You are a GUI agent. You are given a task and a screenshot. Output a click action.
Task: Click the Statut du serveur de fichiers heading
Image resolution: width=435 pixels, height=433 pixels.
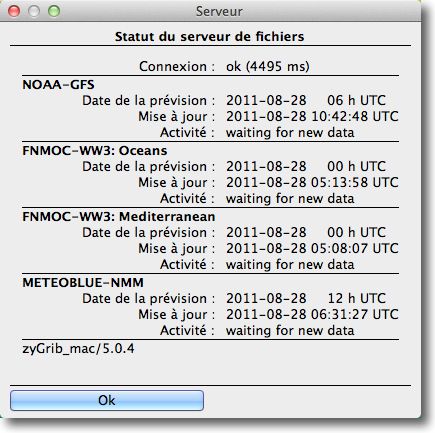pos(210,36)
